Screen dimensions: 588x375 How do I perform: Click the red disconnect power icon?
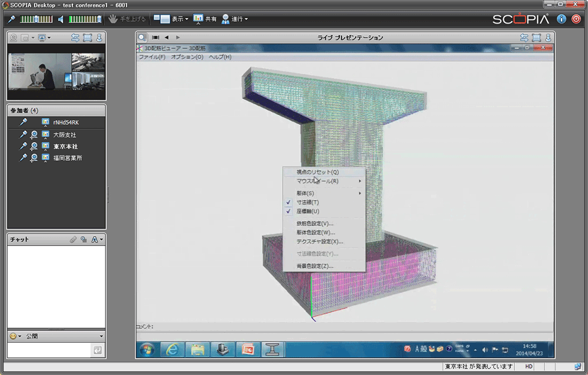point(576,19)
